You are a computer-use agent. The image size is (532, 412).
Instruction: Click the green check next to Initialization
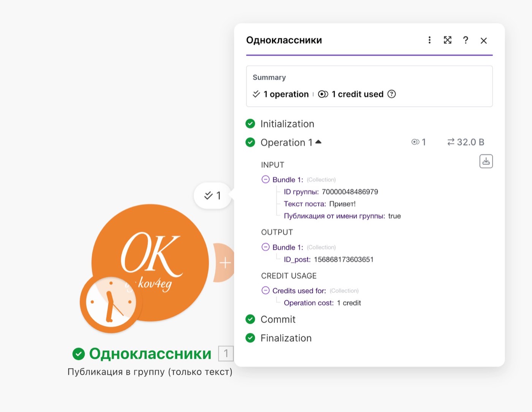250,124
